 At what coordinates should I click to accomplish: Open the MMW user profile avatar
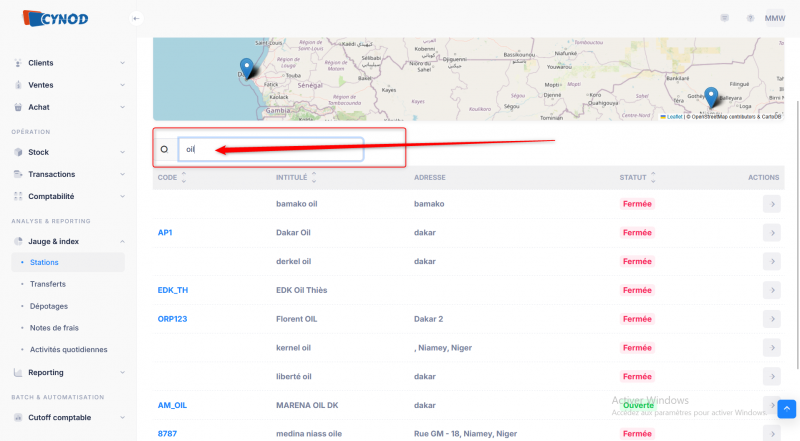[775, 18]
